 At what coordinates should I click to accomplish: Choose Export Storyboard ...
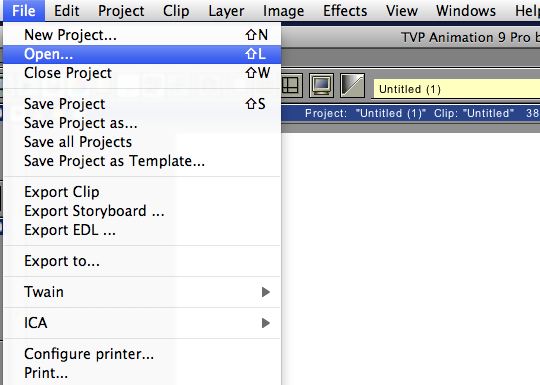point(142,211)
